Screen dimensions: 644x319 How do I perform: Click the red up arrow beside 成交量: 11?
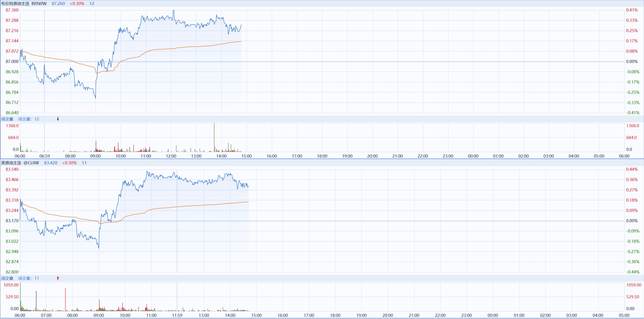pos(58,278)
